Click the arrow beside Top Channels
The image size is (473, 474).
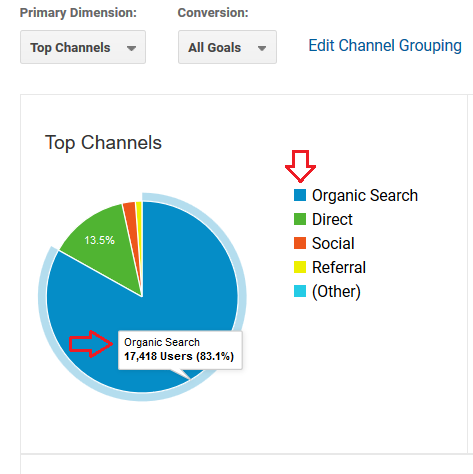click(x=131, y=48)
